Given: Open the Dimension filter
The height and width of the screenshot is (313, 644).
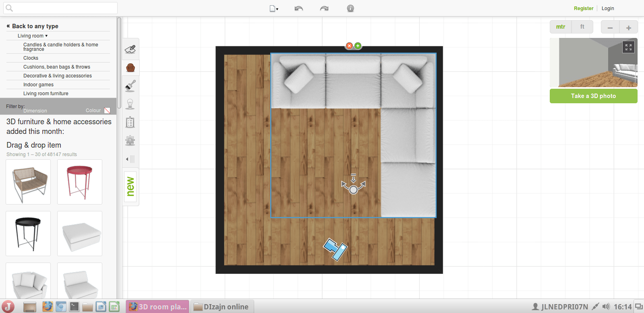Looking at the screenshot, I should 35,111.
